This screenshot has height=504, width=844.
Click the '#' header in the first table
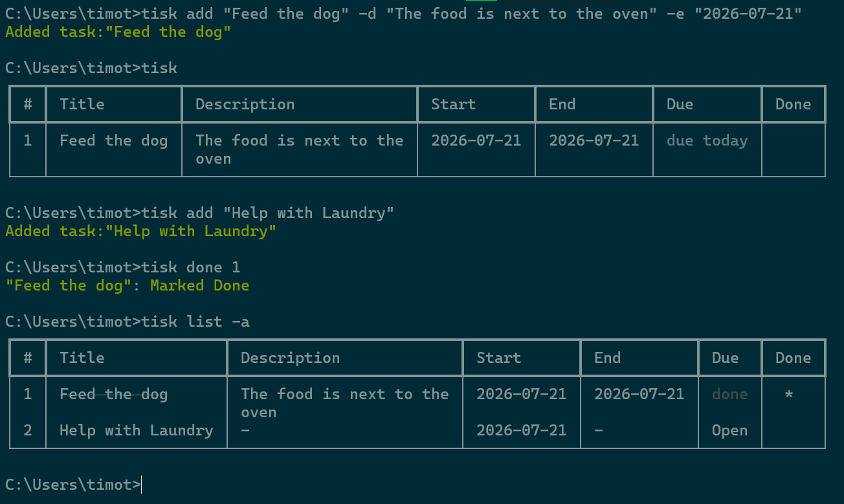[27, 104]
